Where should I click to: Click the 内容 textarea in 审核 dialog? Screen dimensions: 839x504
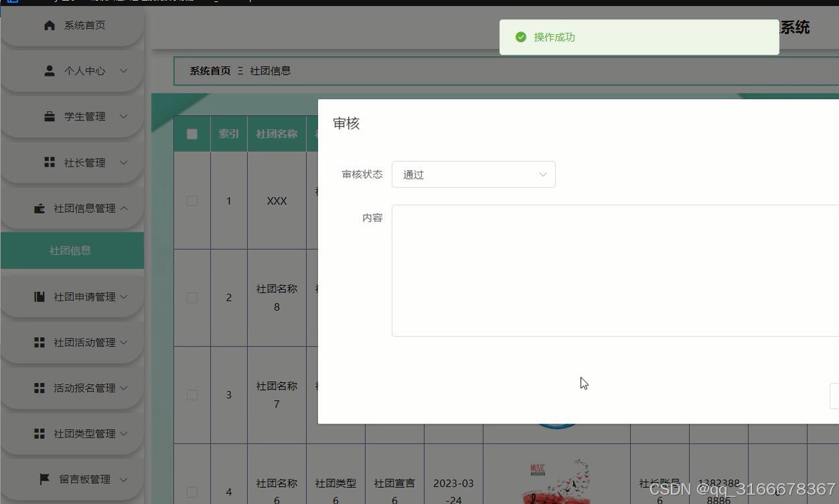point(615,270)
